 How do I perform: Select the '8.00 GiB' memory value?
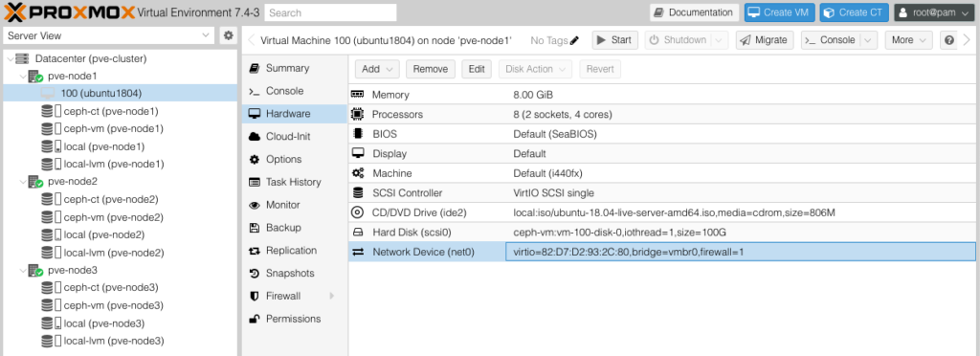[533, 95]
